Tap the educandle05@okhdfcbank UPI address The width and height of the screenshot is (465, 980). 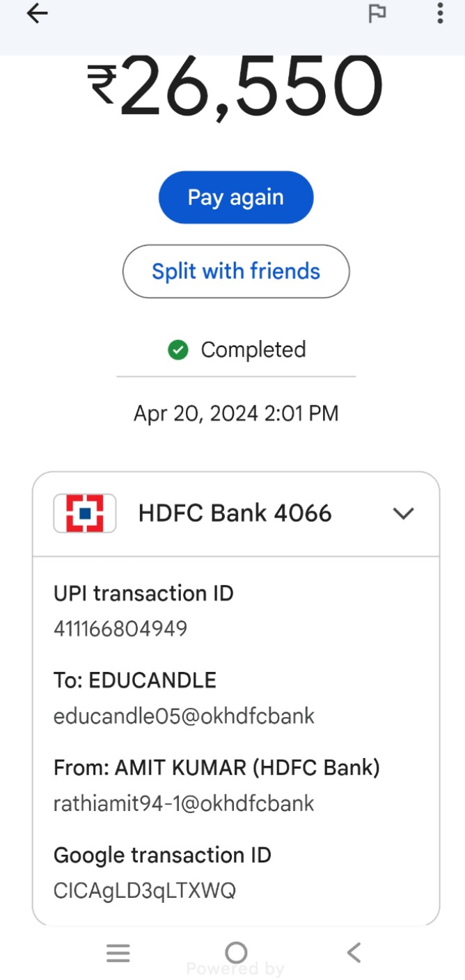184,716
